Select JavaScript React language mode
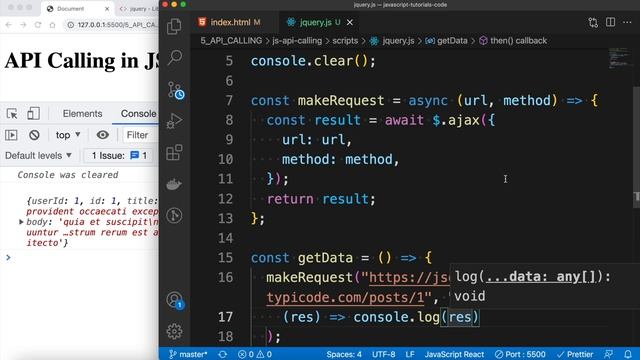Viewport: 640px width, 360px height. [x=454, y=354]
